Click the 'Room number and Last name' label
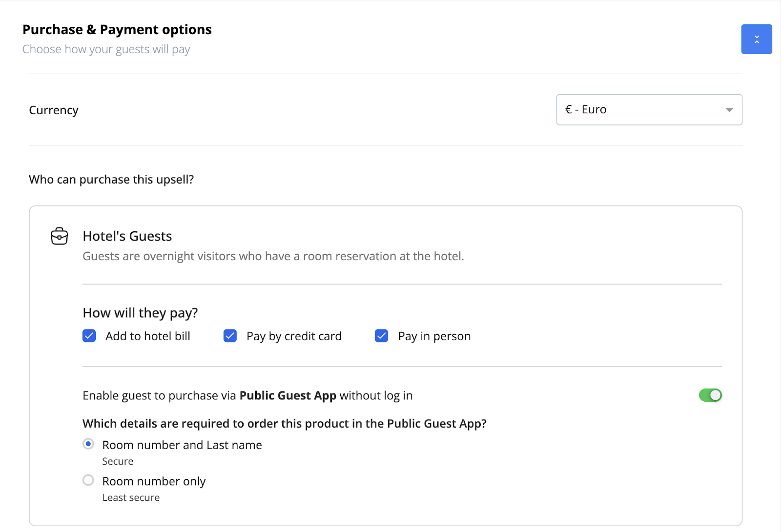The image size is (781, 532). 182,445
